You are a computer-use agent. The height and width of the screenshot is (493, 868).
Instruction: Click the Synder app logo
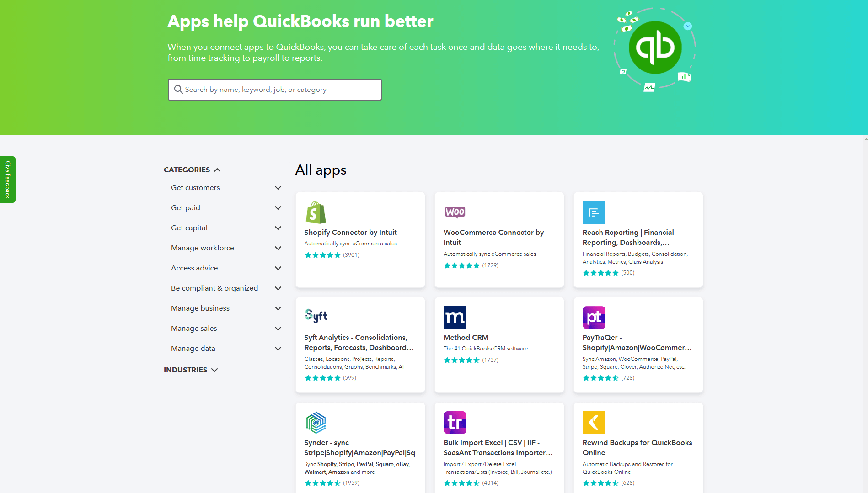click(316, 423)
